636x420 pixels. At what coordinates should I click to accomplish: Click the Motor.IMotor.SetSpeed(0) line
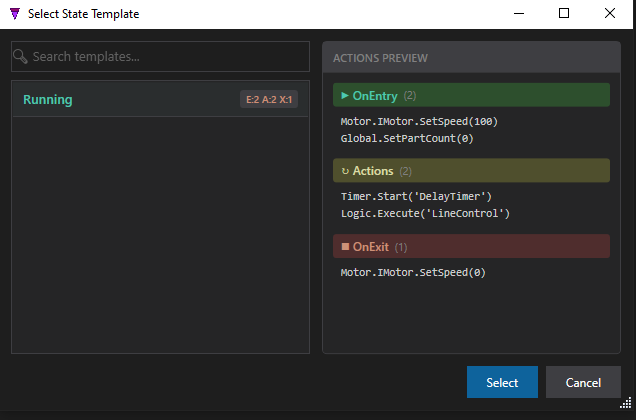tap(413, 272)
